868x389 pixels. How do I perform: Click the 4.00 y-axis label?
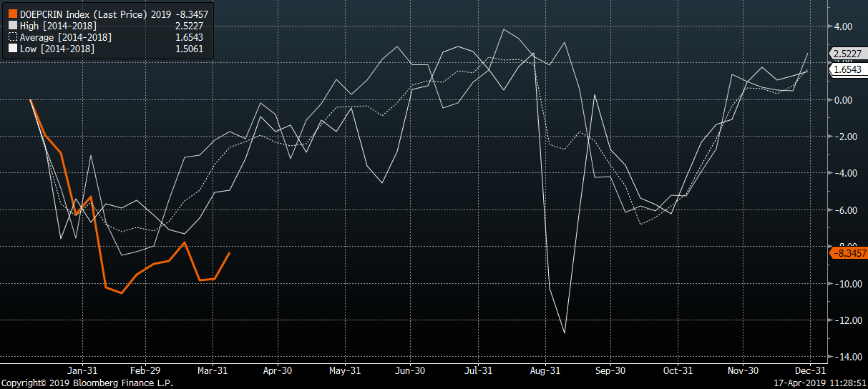(x=843, y=26)
